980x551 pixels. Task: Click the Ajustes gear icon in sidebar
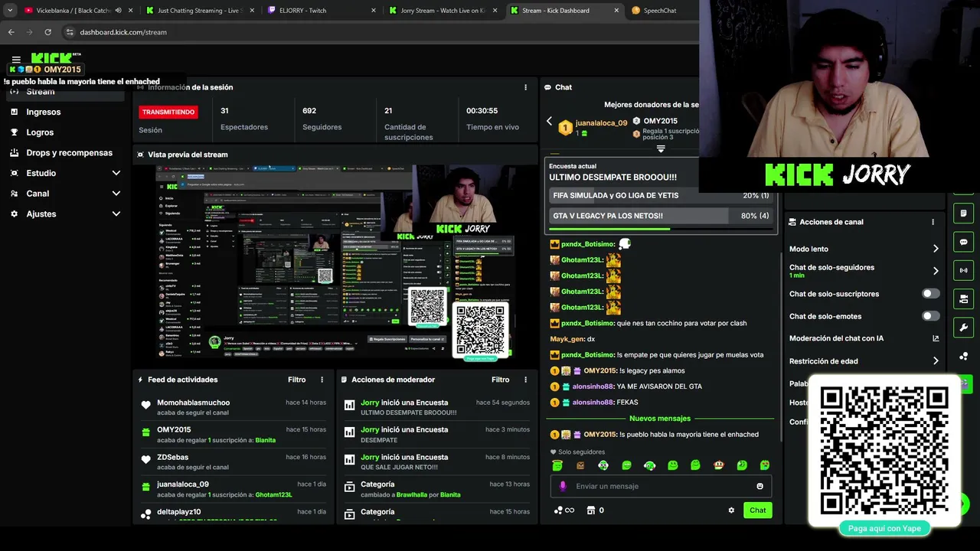click(x=14, y=214)
